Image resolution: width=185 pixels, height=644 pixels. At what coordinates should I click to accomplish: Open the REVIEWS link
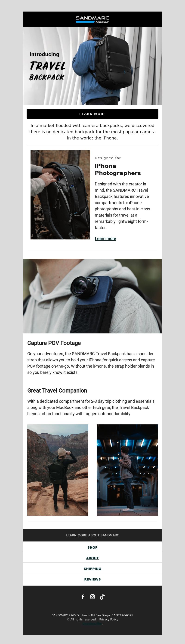(x=92, y=579)
